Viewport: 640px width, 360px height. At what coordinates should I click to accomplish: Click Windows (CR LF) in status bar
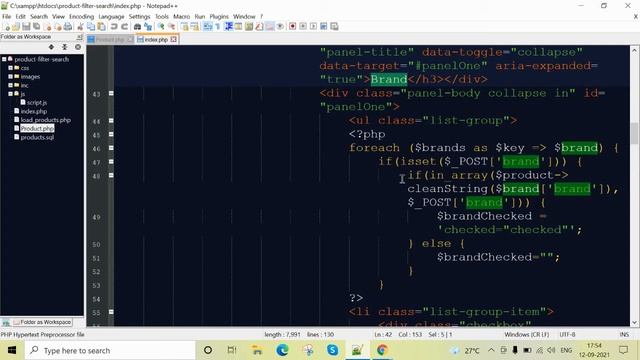click(x=527, y=334)
